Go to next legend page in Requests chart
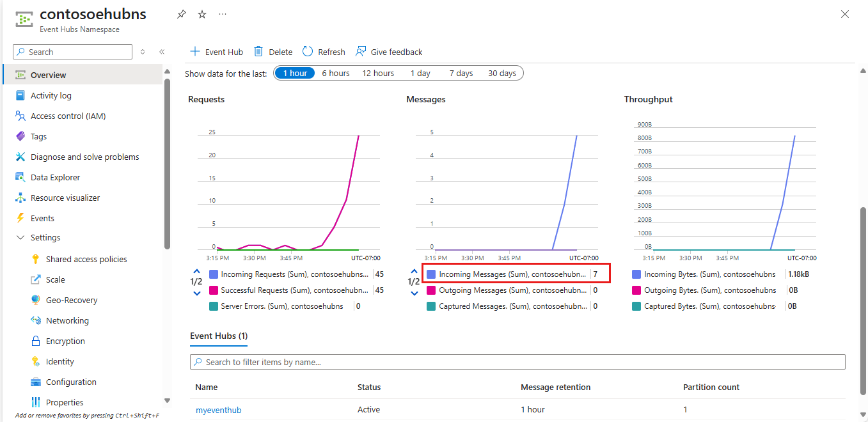Screen dimensions: 868x422 pos(196,293)
